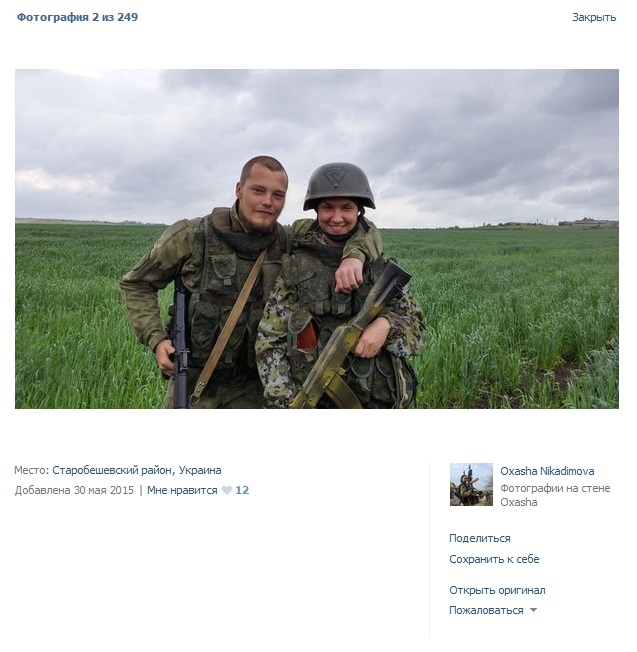637x652 pixels.
Task: Open the Старобешевский район location link
Action: pyautogui.click(x=136, y=470)
